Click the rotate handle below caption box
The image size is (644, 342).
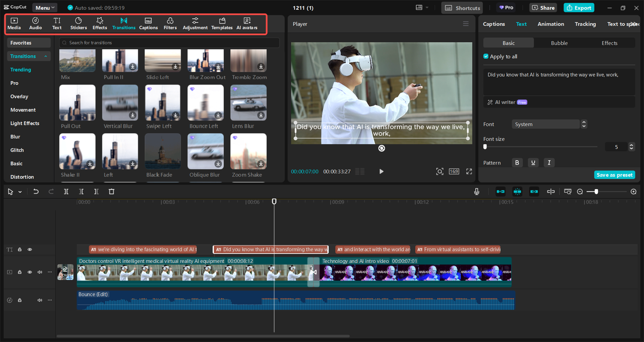381,148
